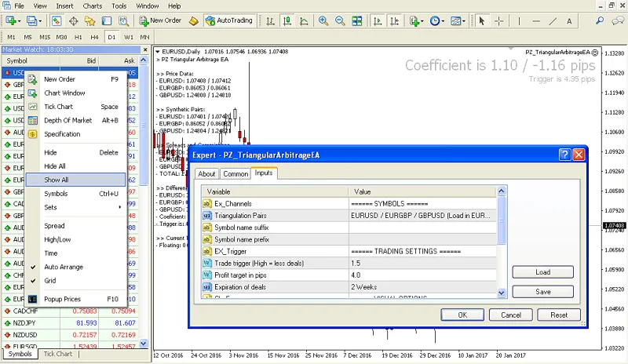The width and height of the screenshot is (628, 364).
Task: Open the Charts menu
Action: click(x=92, y=6)
